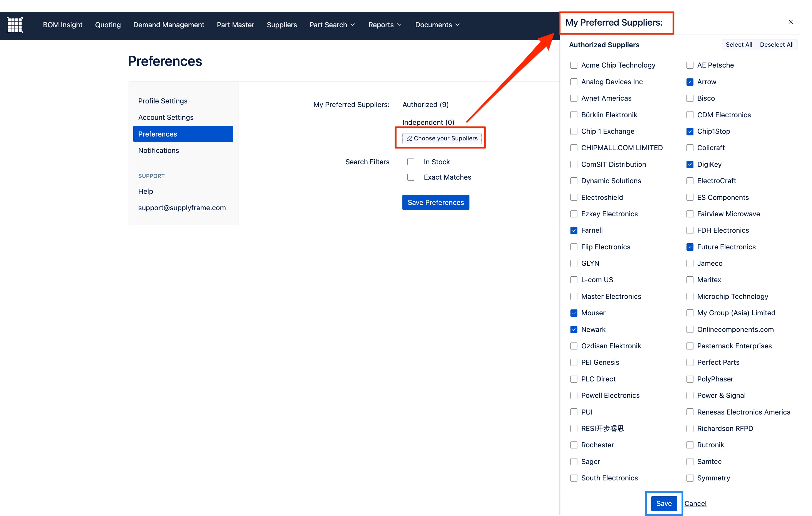
Task: Click the Choose your Suppliers button
Action: 442,138
